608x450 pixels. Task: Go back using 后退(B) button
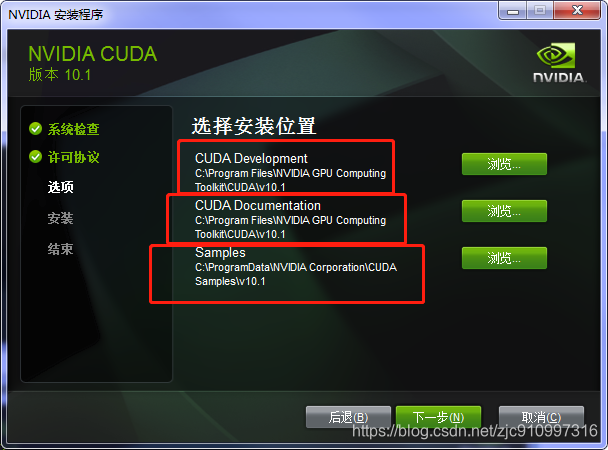348,417
